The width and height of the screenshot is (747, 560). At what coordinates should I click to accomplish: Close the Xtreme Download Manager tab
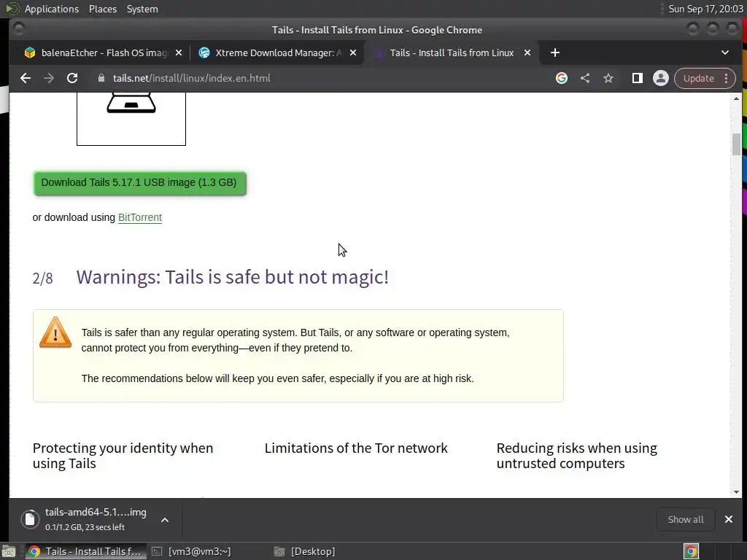[x=353, y=52]
